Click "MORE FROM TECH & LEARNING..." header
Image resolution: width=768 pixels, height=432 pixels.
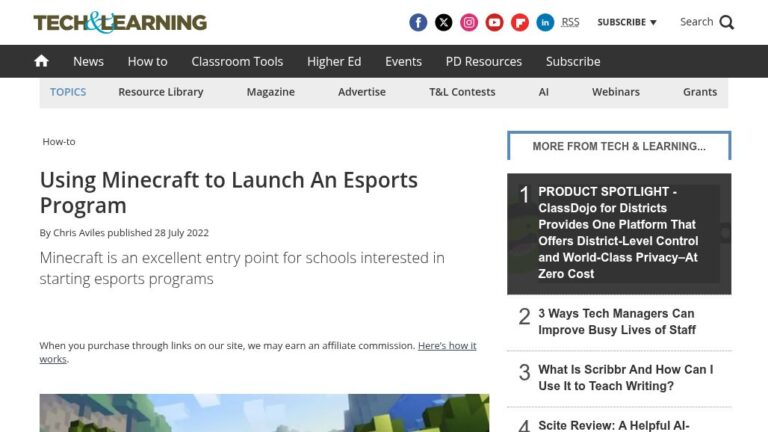[x=619, y=146]
